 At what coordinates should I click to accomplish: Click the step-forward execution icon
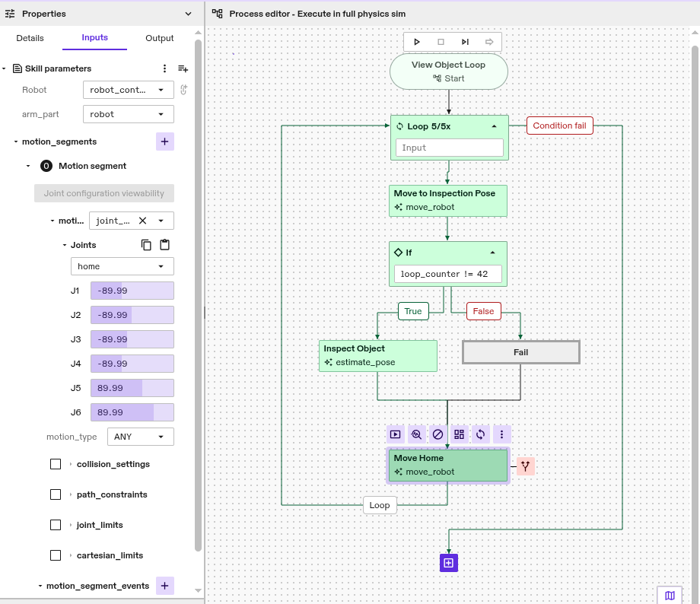(465, 42)
